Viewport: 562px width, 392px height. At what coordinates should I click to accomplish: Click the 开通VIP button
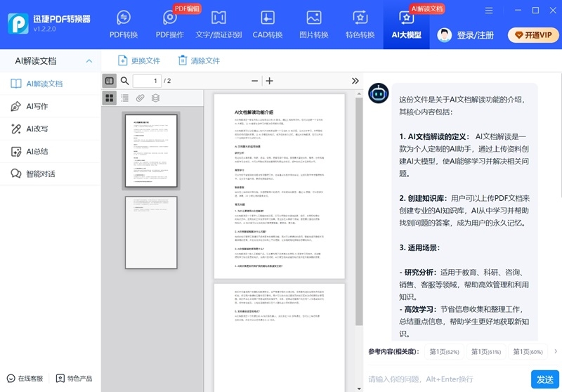(533, 35)
